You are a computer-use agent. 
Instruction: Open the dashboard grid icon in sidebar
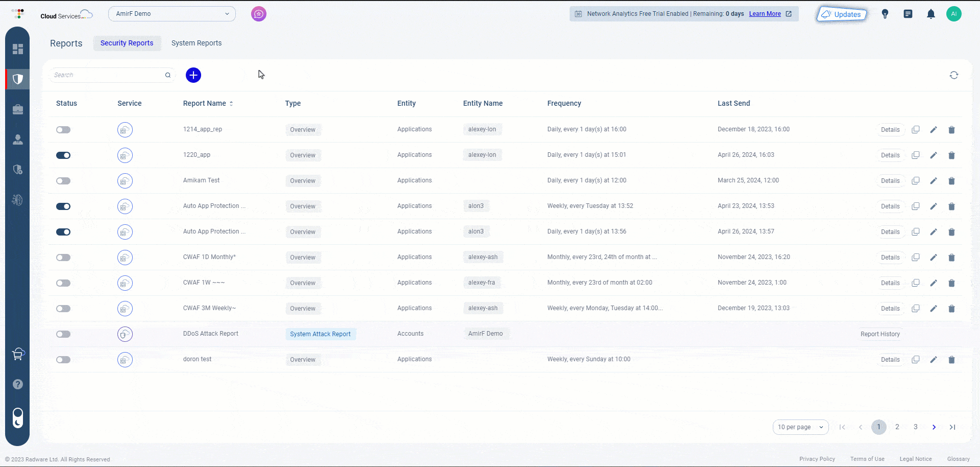tap(18, 49)
